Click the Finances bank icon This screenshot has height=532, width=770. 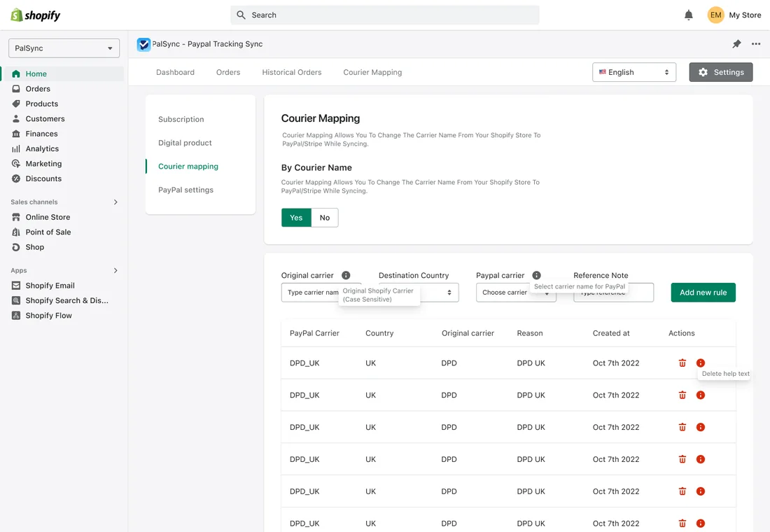click(16, 134)
